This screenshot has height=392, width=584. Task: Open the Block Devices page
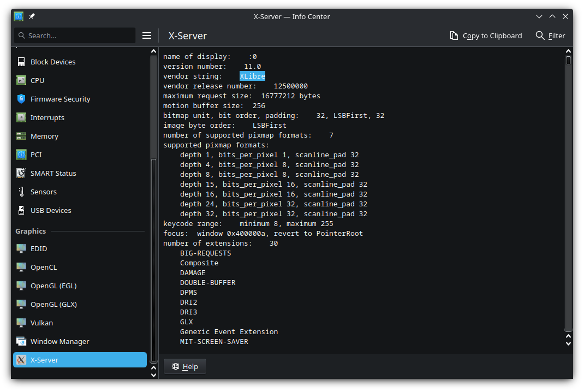(x=80, y=62)
